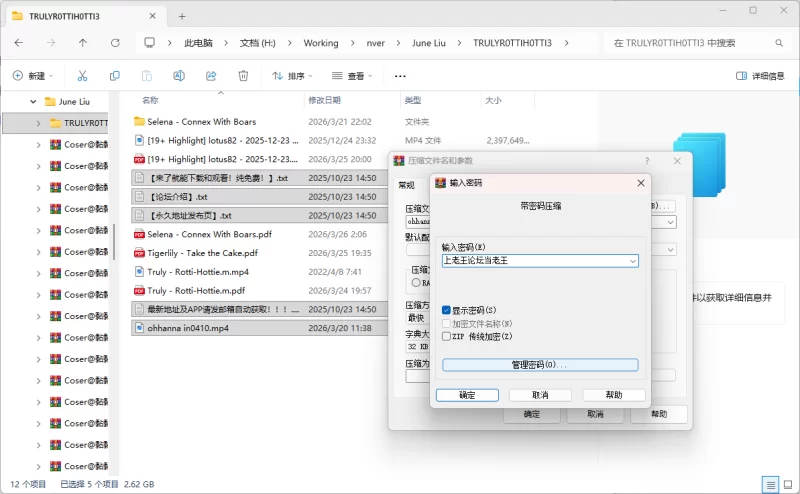Screen dimensions: 800x494
Task: Click the Cut scissors icon in toolbar
Action: point(82,76)
